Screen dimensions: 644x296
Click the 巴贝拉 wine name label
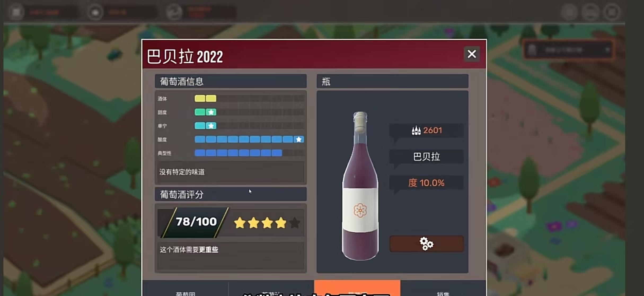click(x=426, y=157)
